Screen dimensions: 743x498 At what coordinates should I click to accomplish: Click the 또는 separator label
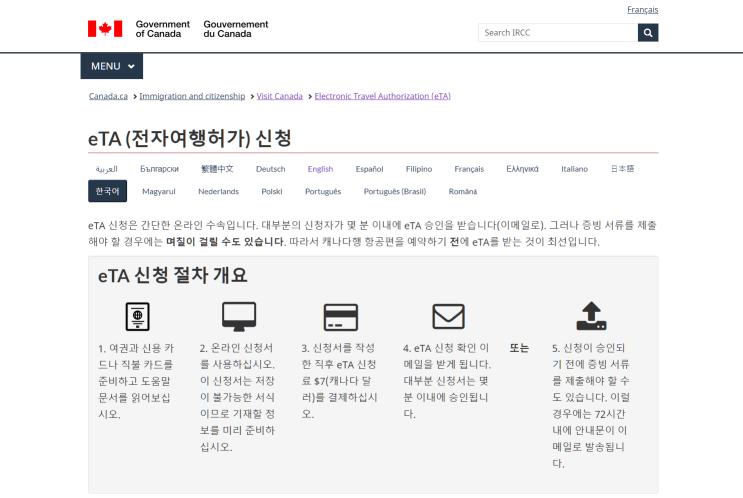(519, 348)
